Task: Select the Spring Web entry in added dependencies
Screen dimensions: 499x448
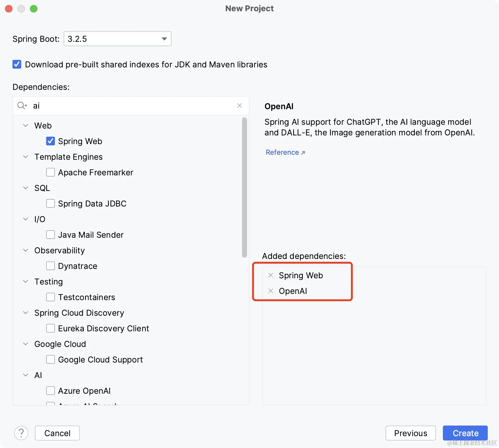Action: click(301, 275)
